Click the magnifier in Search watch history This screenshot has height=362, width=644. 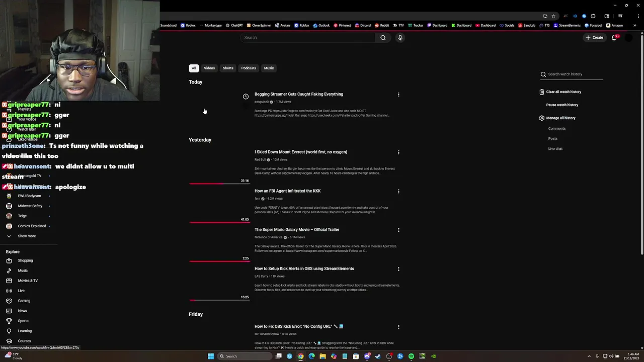(x=543, y=74)
